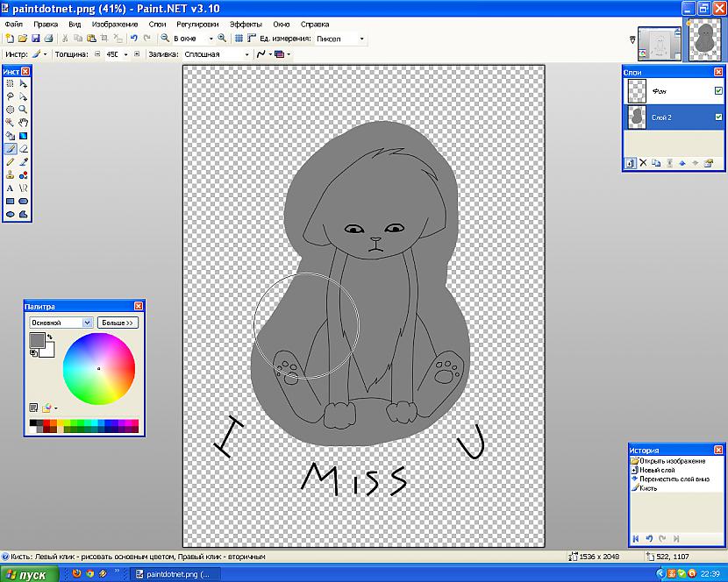Viewport: 728px width, 582px height.
Task: Select the Rounded Rectangle shape tool
Action: (23, 201)
